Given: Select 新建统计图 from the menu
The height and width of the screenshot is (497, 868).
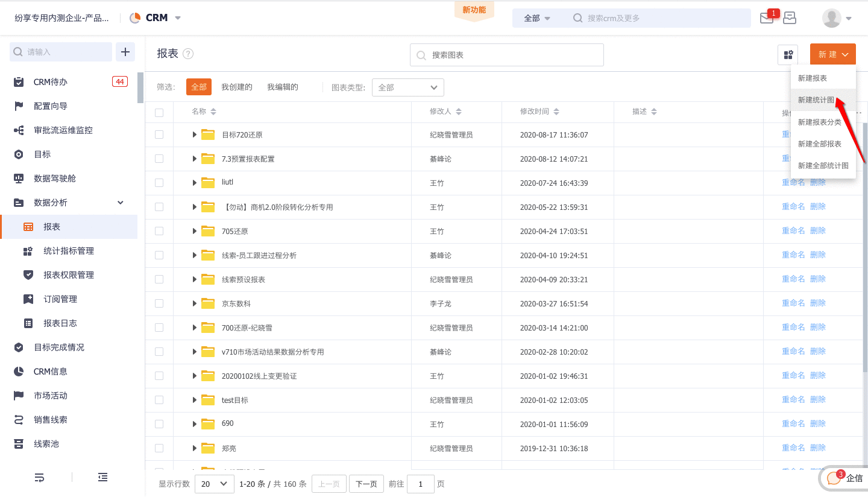Looking at the screenshot, I should pos(816,100).
